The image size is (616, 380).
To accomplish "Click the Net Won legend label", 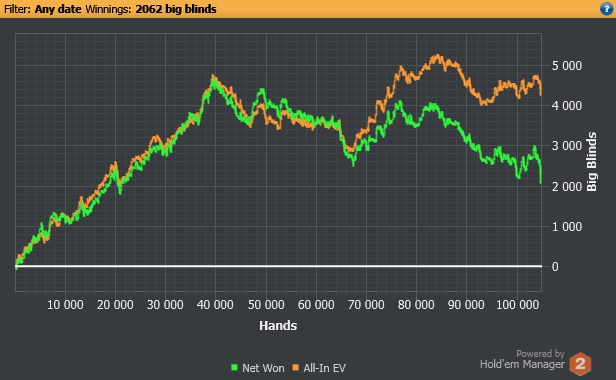I will point(263,368).
